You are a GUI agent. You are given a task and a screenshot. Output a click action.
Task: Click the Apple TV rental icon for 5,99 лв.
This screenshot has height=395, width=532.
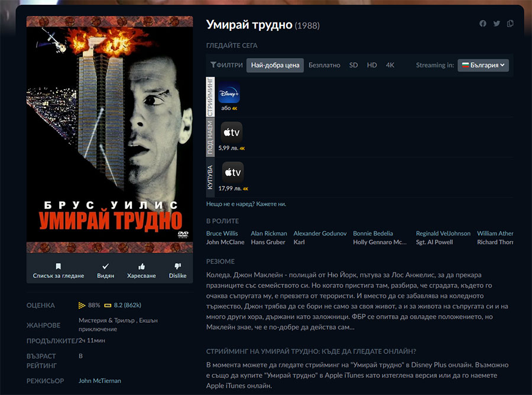pos(231,132)
